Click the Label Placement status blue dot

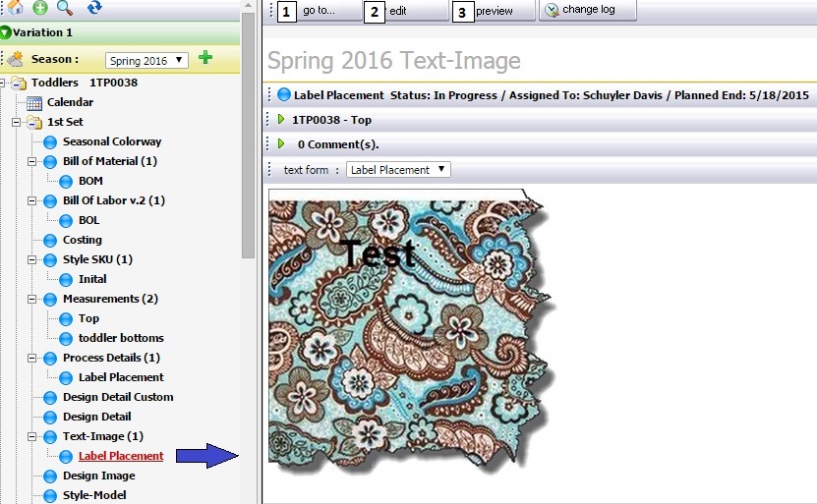284,94
